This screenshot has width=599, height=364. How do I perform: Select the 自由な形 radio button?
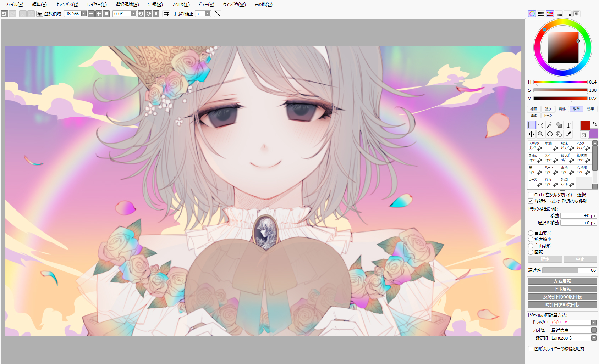click(531, 246)
